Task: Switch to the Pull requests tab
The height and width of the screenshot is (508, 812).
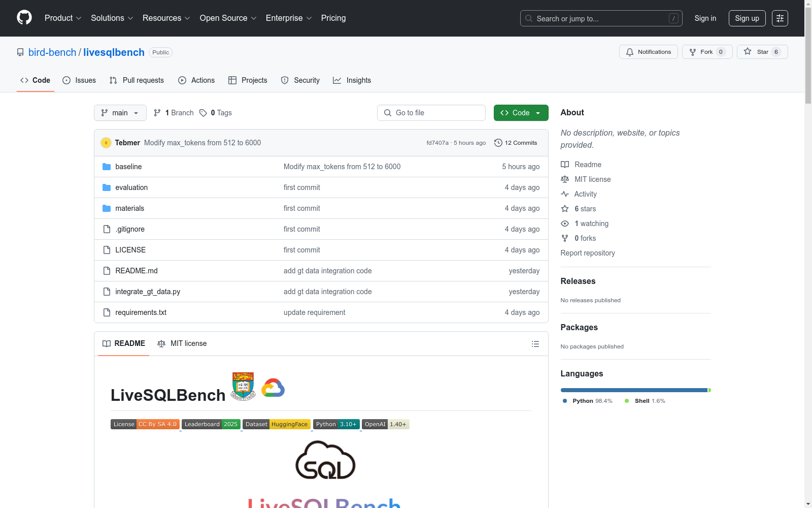Action: coord(137,80)
